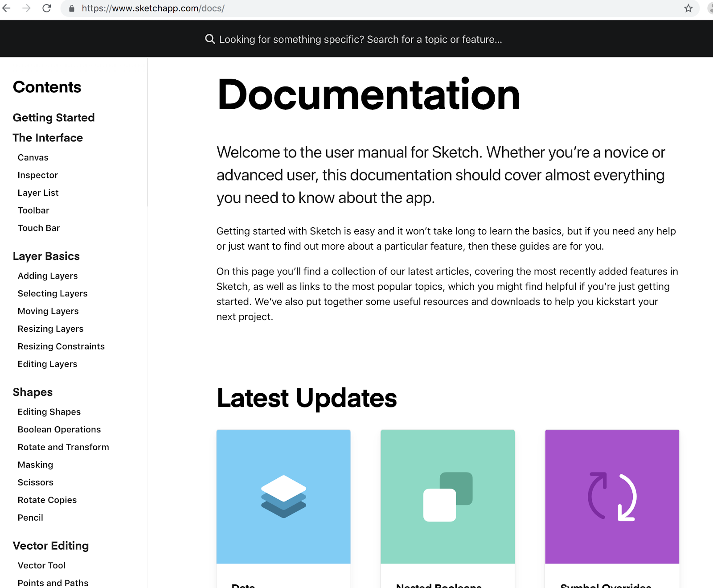Click the browser back arrow
The height and width of the screenshot is (588, 713).
pyautogui.click(x=6, y=8)
